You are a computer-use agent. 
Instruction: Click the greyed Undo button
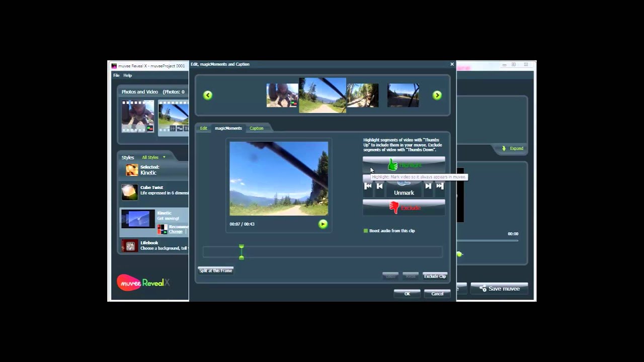[390, 276]
